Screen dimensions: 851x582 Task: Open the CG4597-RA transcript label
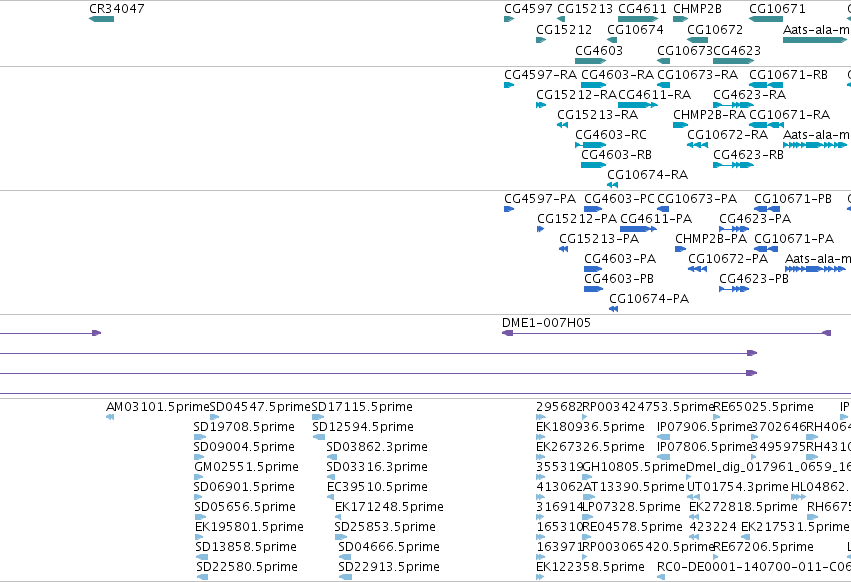(540, 74)
